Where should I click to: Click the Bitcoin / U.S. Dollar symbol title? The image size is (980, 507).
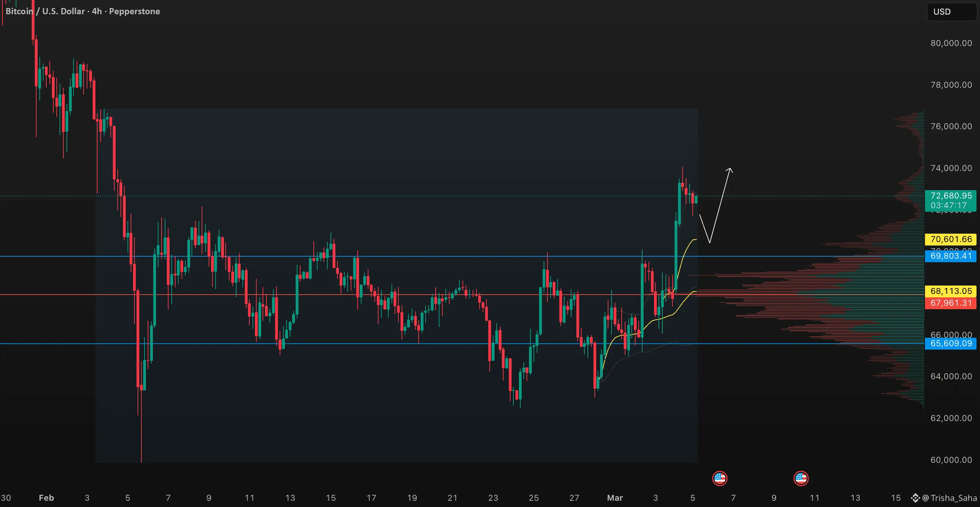(45, 11)
